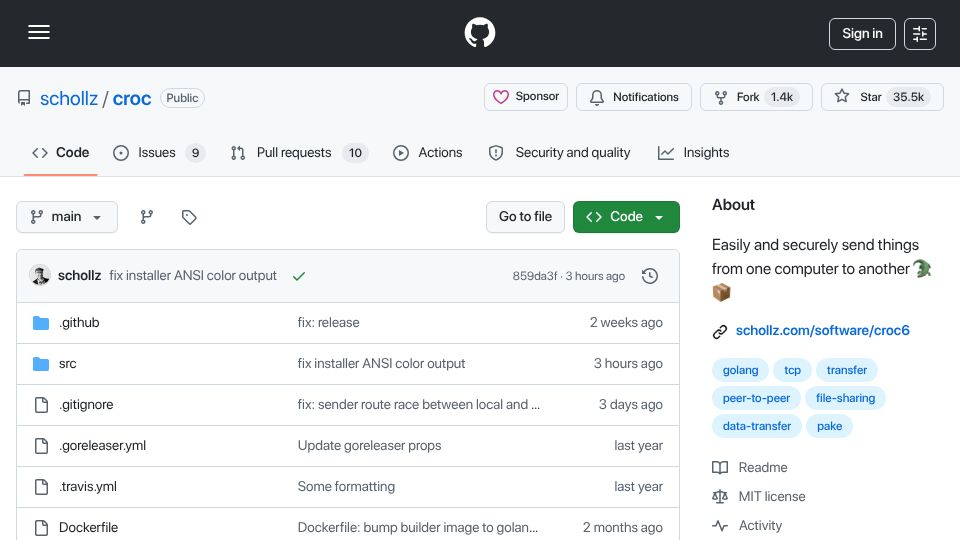Open the Actions tab
The height and width of the screenshot is (540, 960).
click(427, 152)
